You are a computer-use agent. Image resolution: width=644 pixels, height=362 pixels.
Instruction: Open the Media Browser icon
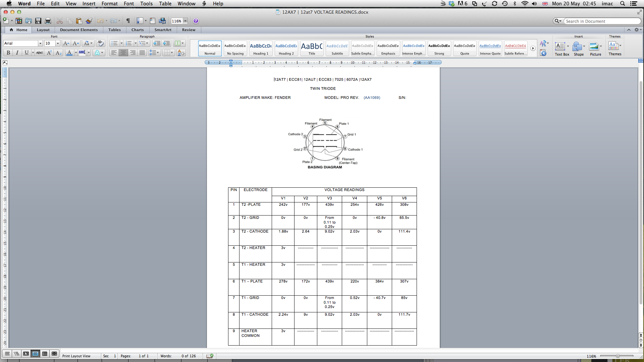coord(162,21)
